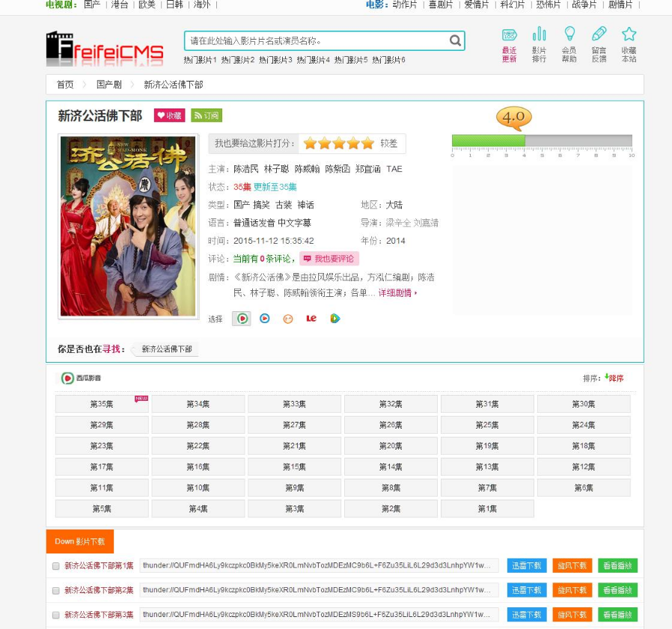Check the 新济公活佛下部第1集 checkbox
This screenshot has height=629, width=672.
55,566
